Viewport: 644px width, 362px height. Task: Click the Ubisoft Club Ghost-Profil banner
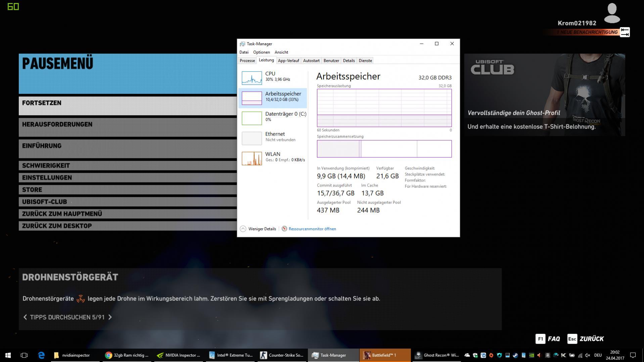pyautogui.click(x=545, y=95)
